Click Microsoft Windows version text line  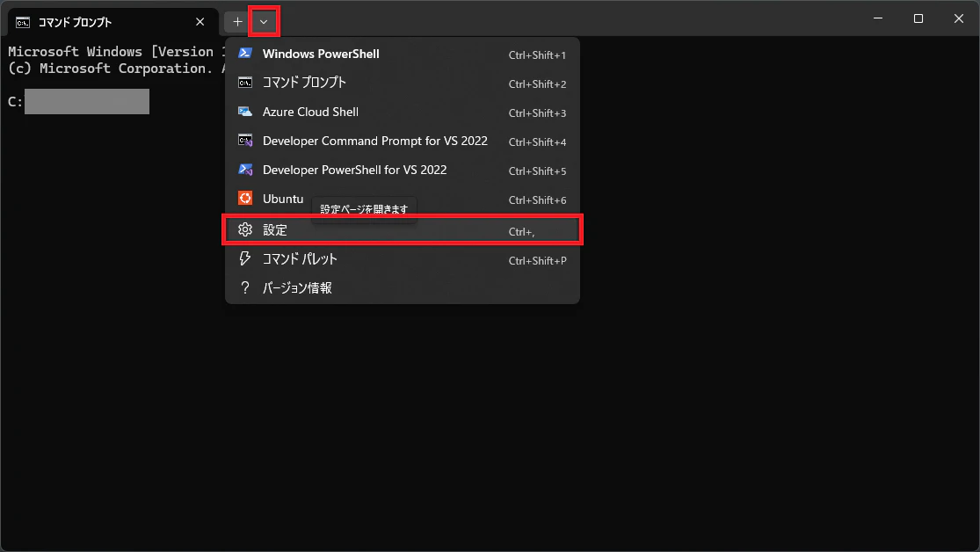click(x=116, y=51)
